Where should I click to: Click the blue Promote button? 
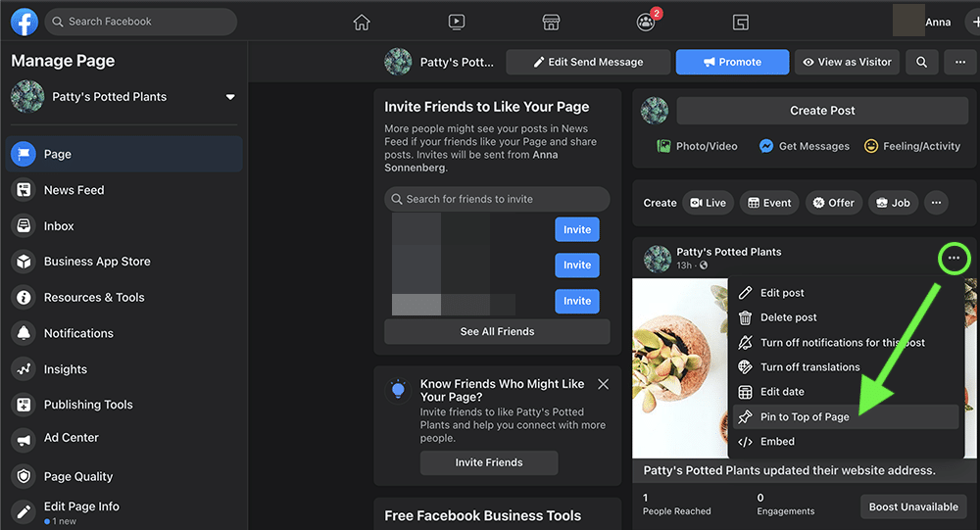(732, 62)
